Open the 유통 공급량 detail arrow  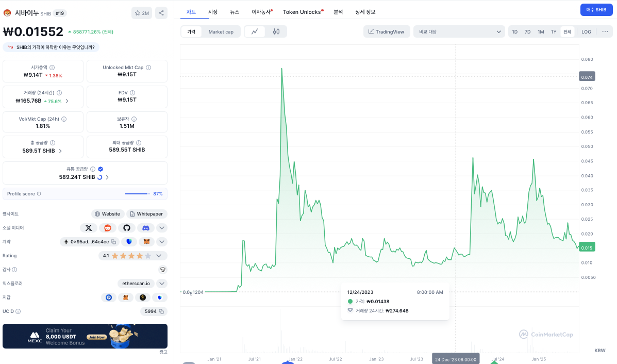click(107, 177)
